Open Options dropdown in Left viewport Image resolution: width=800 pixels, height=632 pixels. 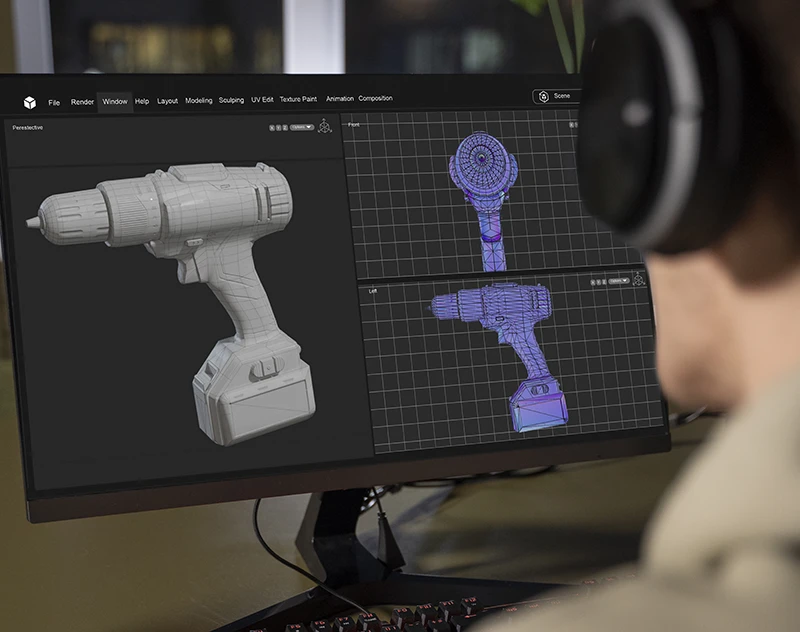coord(619,281)
